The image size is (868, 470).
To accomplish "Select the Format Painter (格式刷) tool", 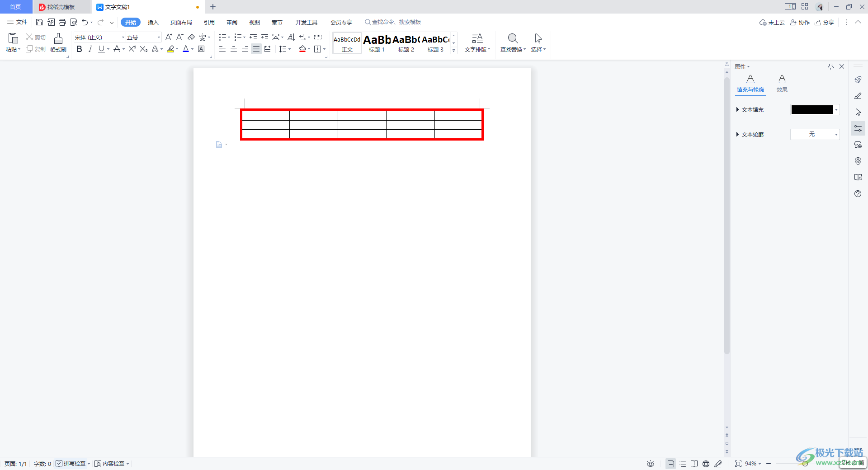I will [x=58, y=43].
